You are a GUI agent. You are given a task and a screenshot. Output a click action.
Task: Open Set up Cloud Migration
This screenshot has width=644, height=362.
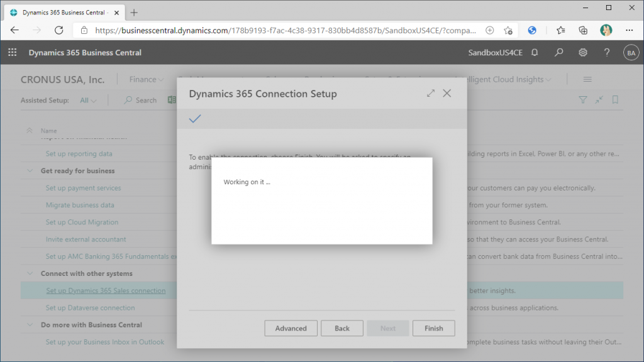[x=82, y=222]
